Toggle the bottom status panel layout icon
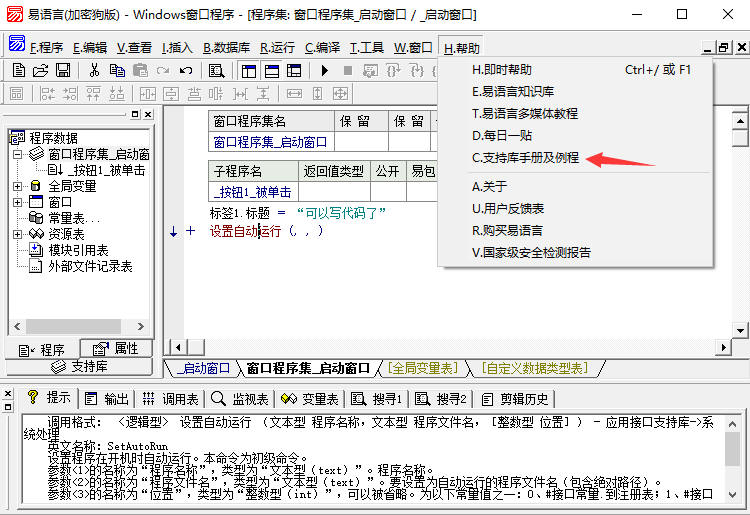750x515 pixels. point(272,71)
